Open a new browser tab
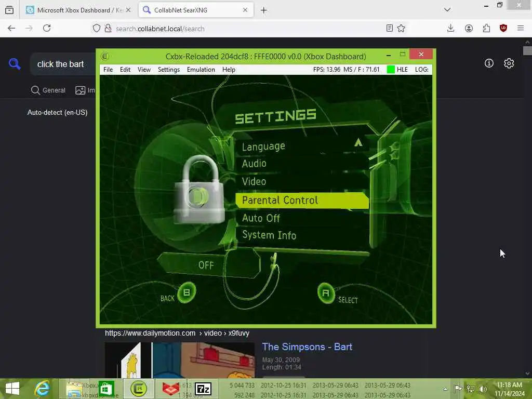 point(263,10)
